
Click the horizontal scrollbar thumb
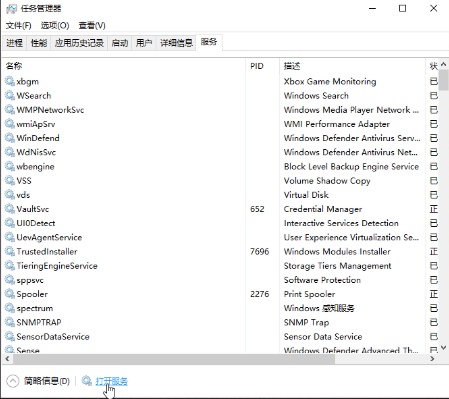tap(174, 359)
